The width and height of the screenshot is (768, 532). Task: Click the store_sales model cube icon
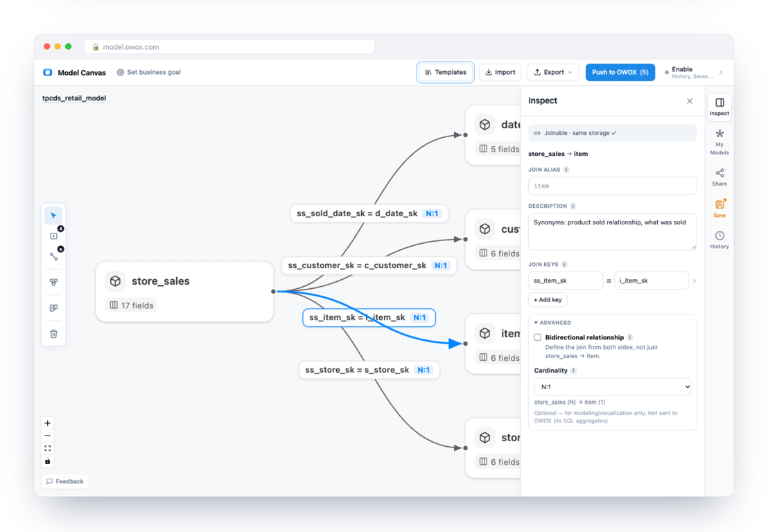pyautogui.click(x=115, y=281)
